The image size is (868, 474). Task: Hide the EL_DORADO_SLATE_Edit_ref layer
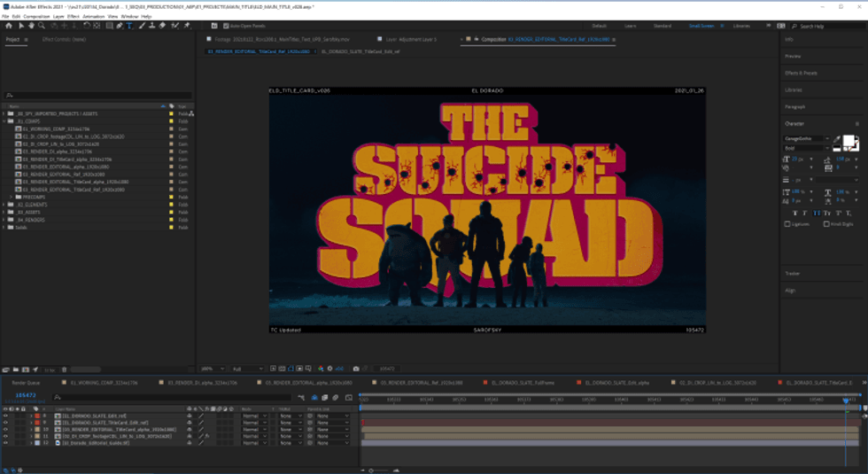point(5,416)
